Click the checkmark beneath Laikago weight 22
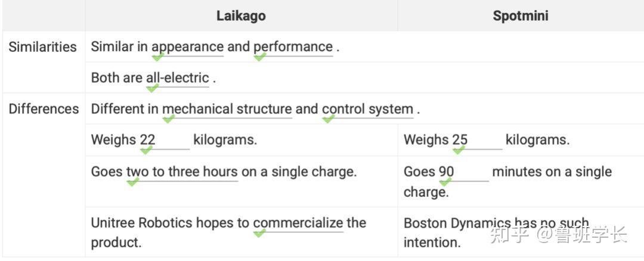The width and height of the screenshot is (644, 261). 146,150
